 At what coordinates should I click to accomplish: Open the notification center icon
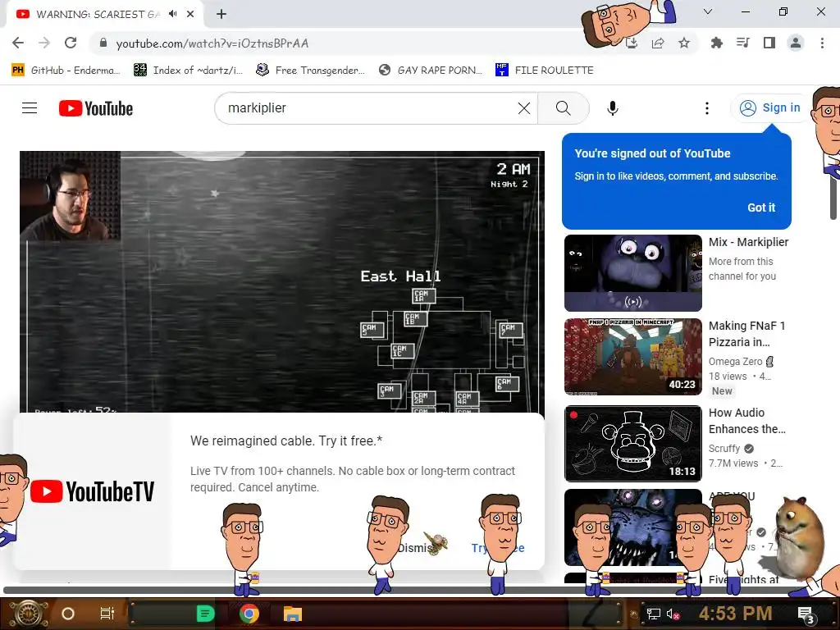[x=806, y=615]
